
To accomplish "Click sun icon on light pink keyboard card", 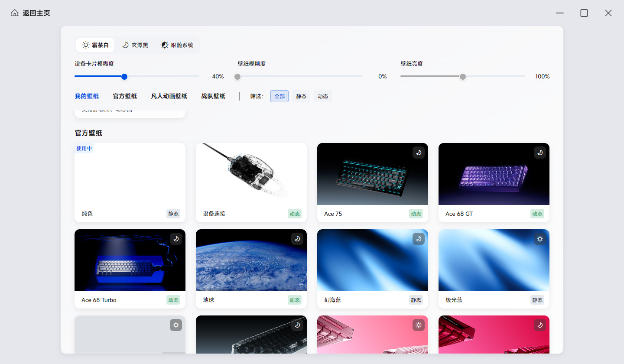I will 419,325.
